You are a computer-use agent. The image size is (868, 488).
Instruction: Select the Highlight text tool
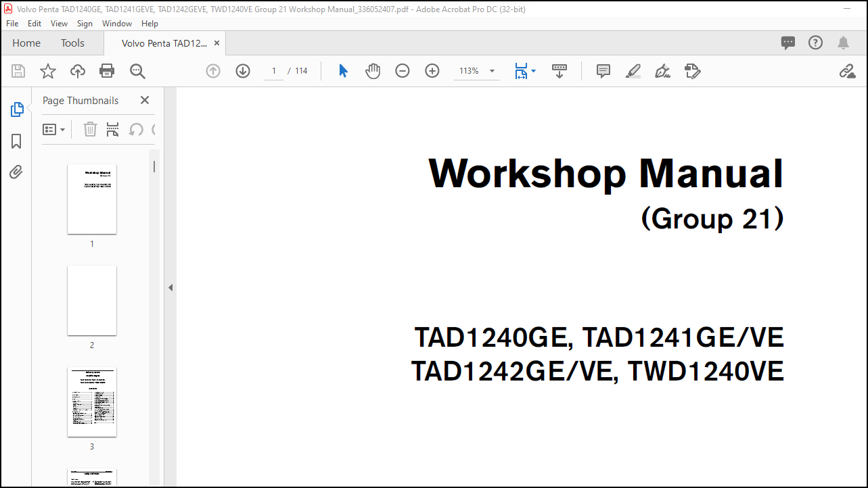click(x=633, y=71)
